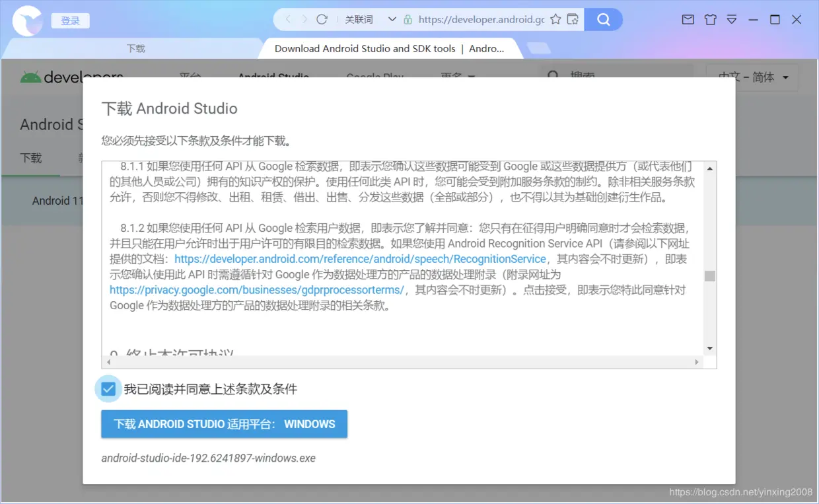Click the URL address field
Image resolution: width=819 pixels, height=504 pixels.
(481, 19)
